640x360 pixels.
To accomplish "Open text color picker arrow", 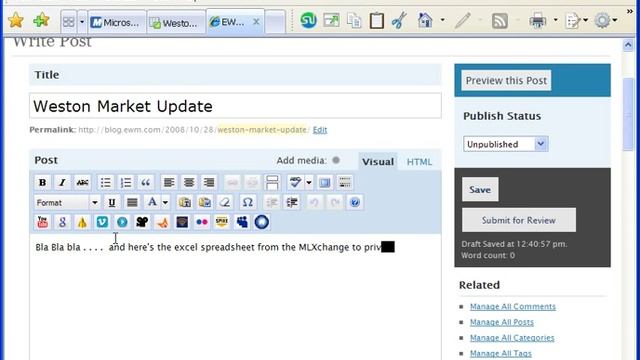I will pos(165,202).
